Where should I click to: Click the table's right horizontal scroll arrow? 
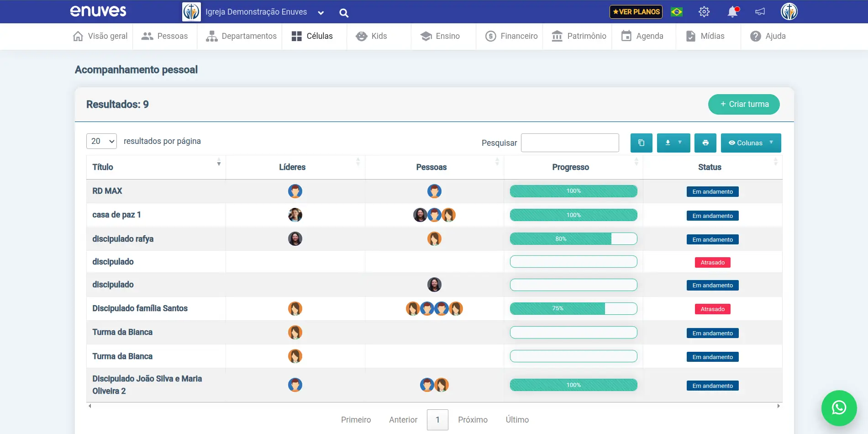[779, 406]
